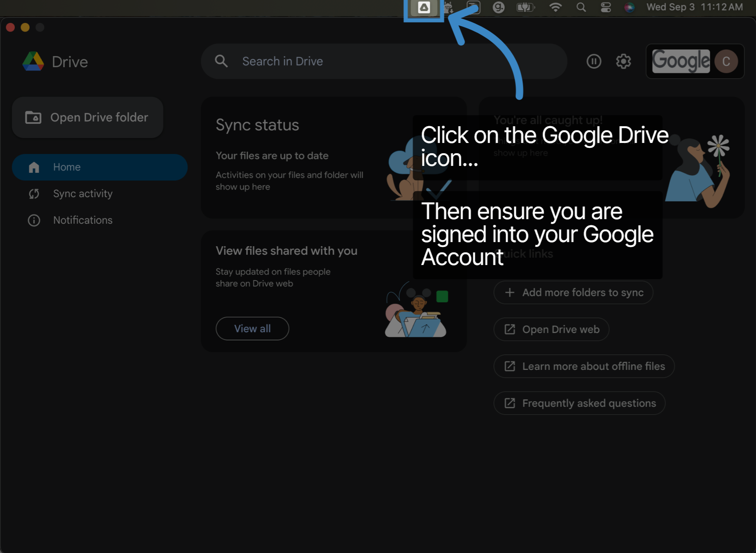Click the house icon beside Home
Viewport: 756px width, 553px height.
[x=34, y=167]
